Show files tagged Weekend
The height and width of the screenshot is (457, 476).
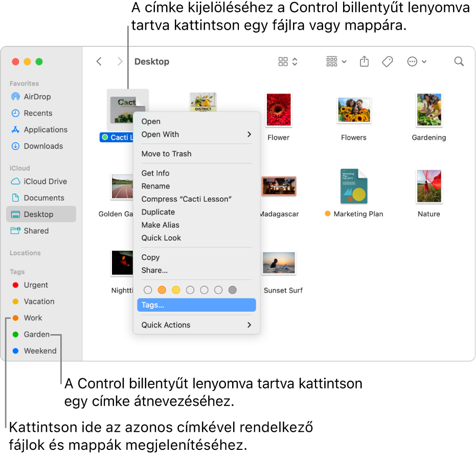point(41,351)
